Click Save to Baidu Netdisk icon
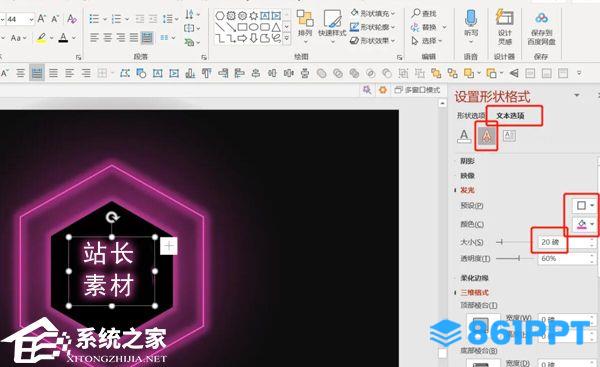The image size is (600, 367). (541, 18)
